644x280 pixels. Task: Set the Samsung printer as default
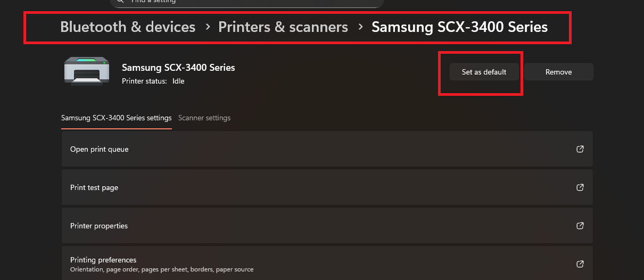click(484, 72)
